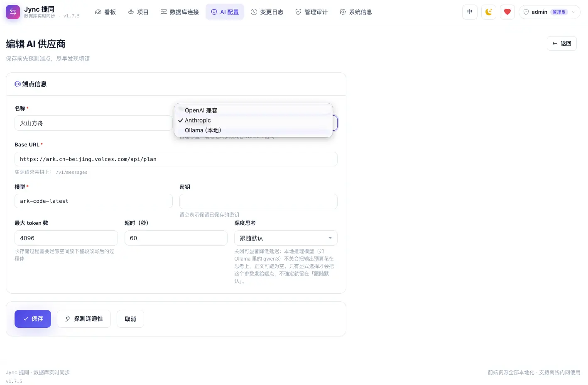The height and width of the screenshot is (385, 588).
Task: Click the 端点信息 section chip icon
Action: (x=17, y=84)
